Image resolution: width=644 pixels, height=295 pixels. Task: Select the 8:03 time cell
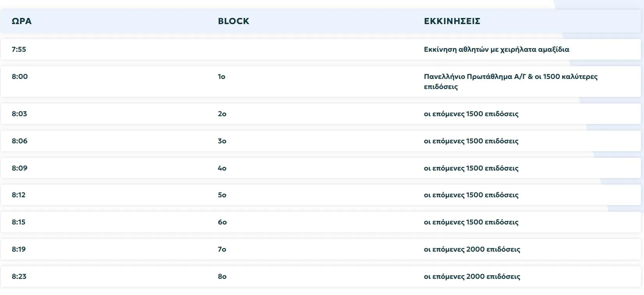(x=20, y=114)
